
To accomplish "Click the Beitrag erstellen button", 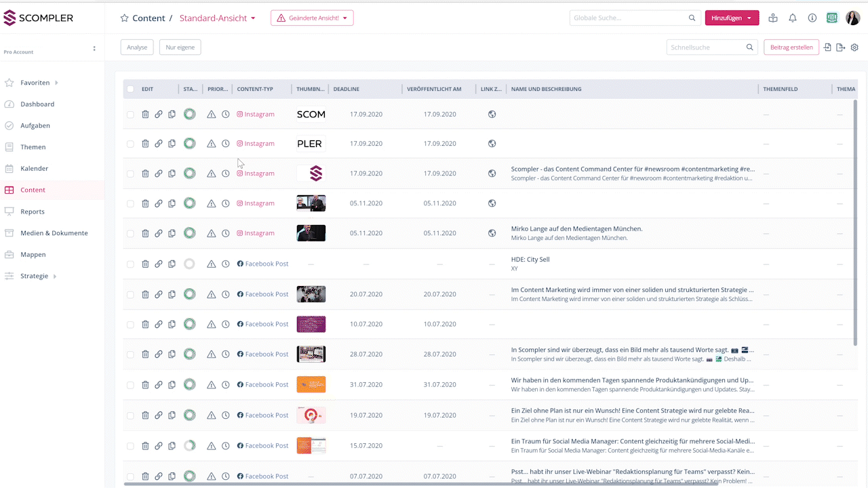I will (791, 47).
